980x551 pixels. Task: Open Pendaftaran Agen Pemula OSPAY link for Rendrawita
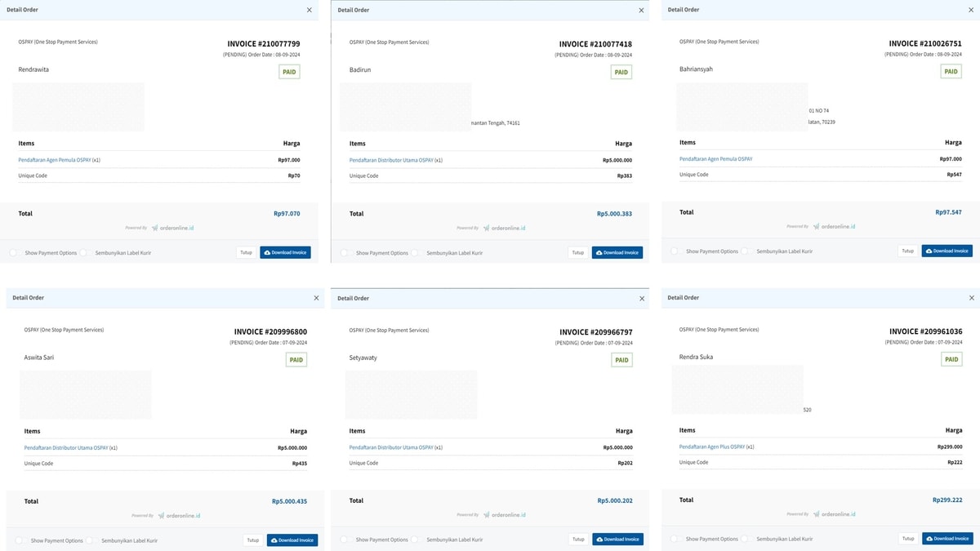click(x=55, y=160)
